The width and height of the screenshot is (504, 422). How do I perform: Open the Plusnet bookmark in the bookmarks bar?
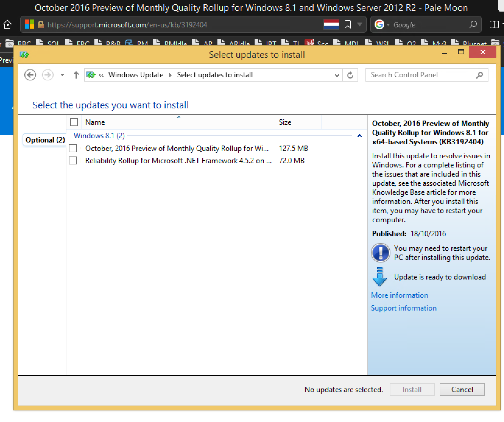coord(469,43)
